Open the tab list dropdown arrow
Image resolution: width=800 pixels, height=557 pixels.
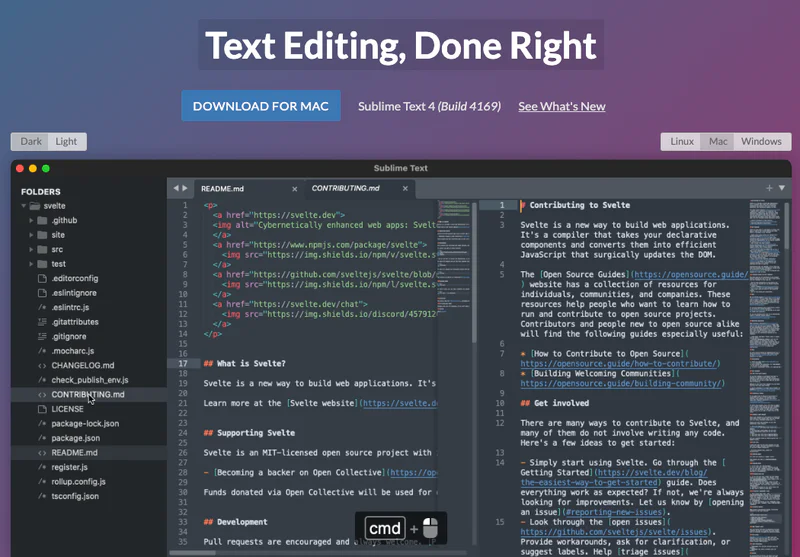point(782,188)
